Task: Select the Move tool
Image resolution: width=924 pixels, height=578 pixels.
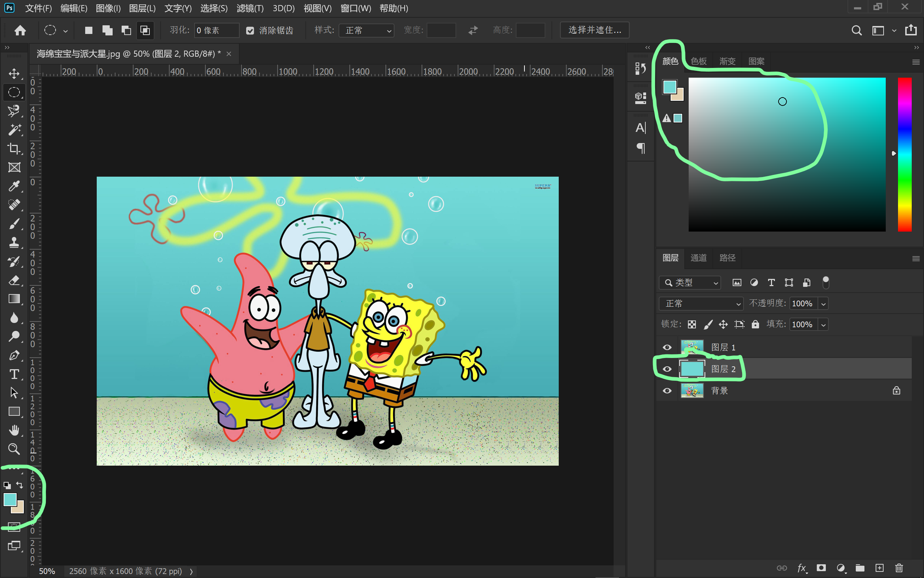Action: pos(14,73)
